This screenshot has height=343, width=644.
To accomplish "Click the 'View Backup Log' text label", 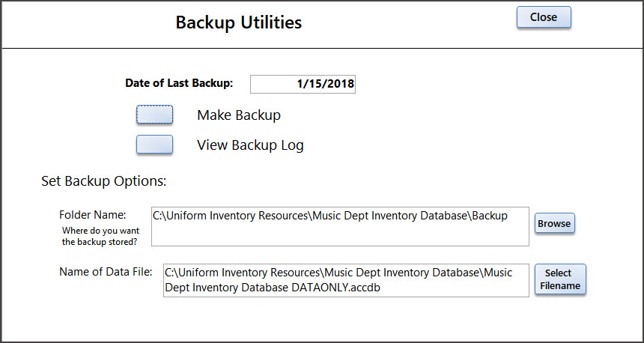I will (x=250, y=145).
